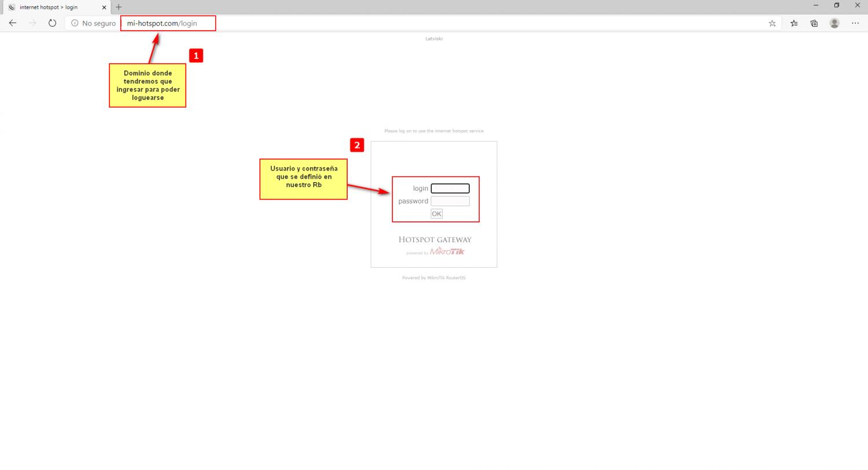Image resolution: width=868 pixels, height=470 pixels.
Task: Minimize the browser window
Action: (x=816, y=5)
